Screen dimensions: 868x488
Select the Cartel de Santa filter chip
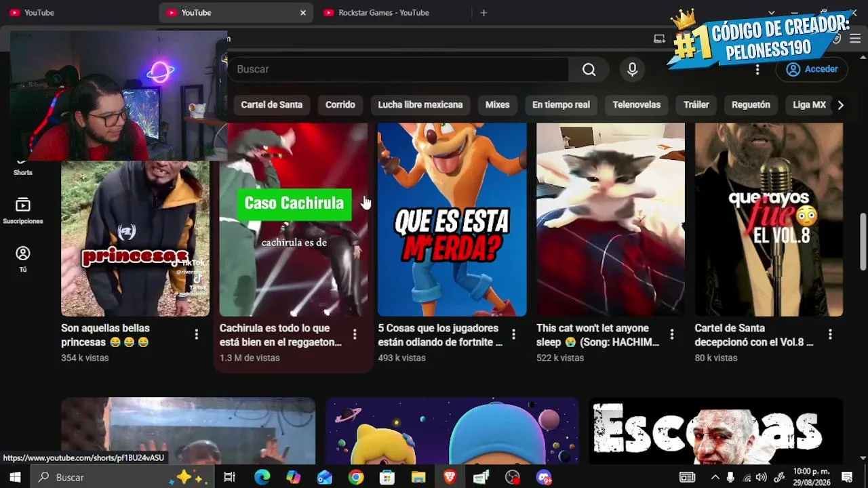[272, 105]
